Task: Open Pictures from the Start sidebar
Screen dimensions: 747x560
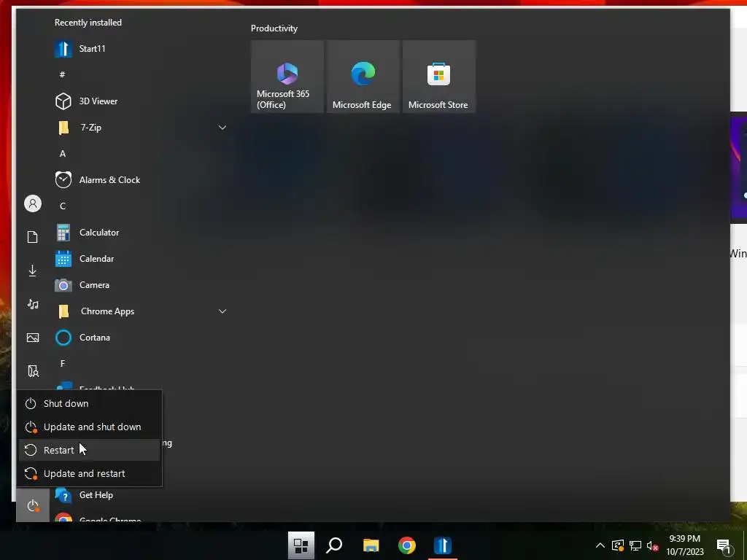Action: click(x=33, y=338)
